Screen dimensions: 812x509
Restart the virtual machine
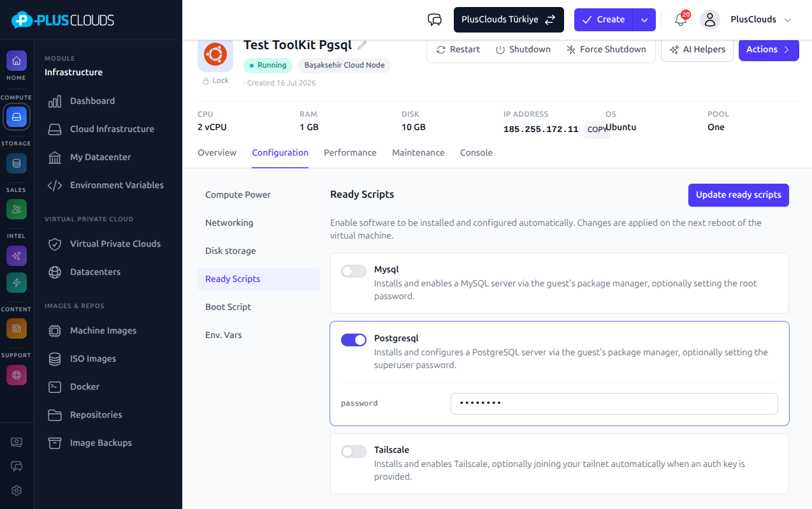coord(458,49)
